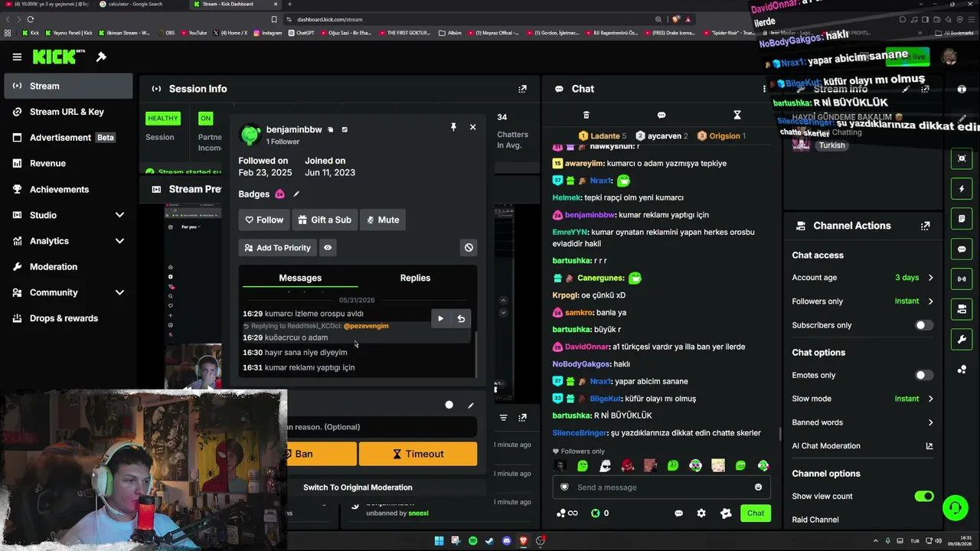Click the Timeout button
Viewport: 980px width, 551px height.
coord(418,454)
